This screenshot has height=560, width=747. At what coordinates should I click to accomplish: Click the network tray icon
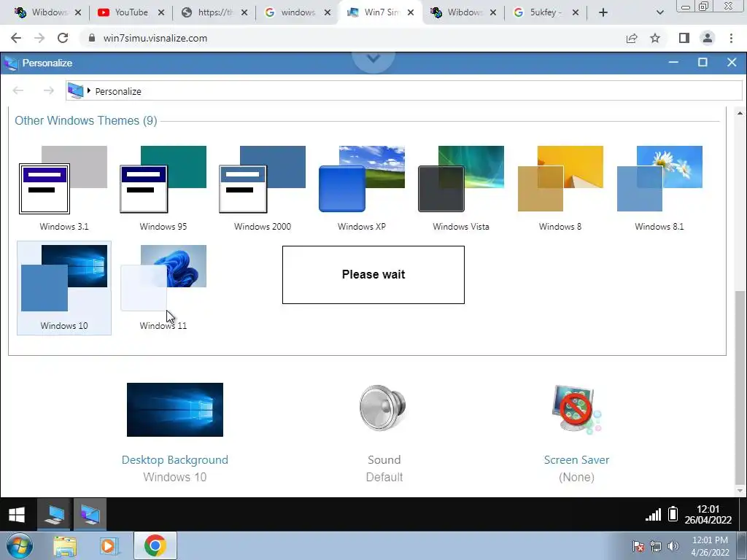pos(656,546)
